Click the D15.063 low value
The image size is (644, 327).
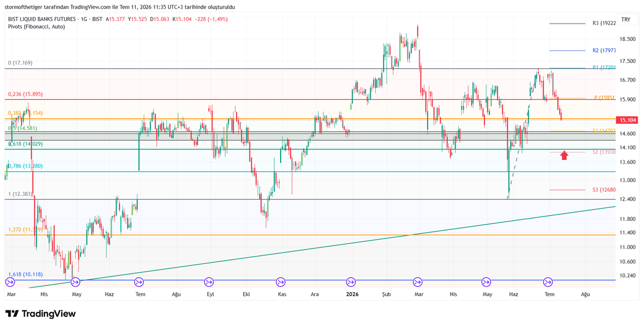pyautogui.click(x=160, y=19)
